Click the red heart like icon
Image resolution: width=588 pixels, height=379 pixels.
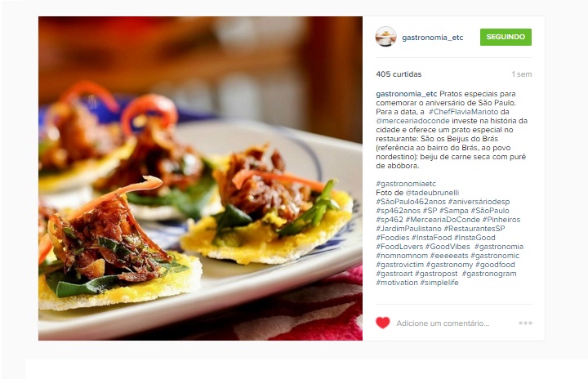(x=382, y=323)
